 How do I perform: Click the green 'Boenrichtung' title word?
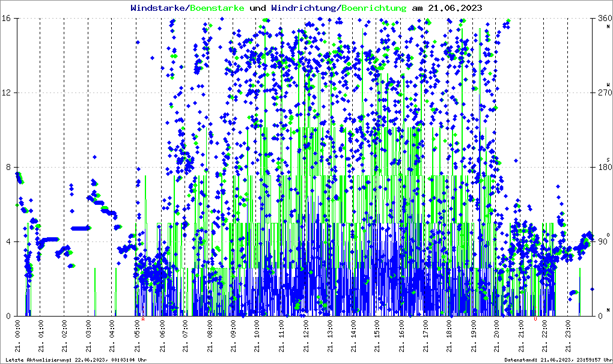pos(374,8)
